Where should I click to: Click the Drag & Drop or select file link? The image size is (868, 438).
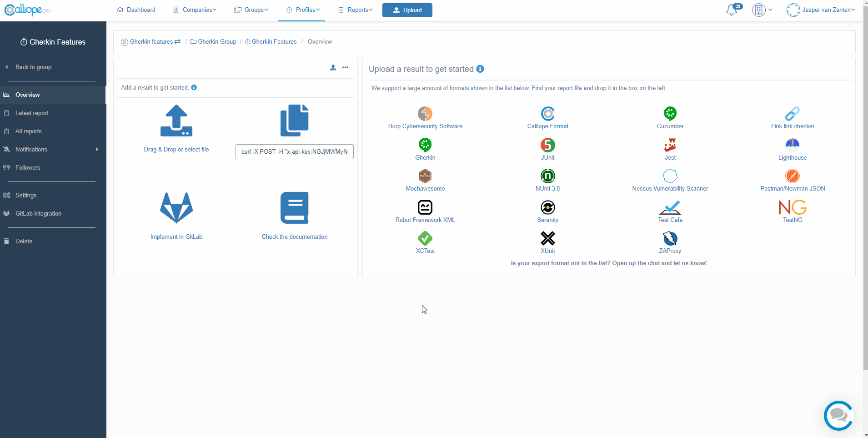click(176, 149)
